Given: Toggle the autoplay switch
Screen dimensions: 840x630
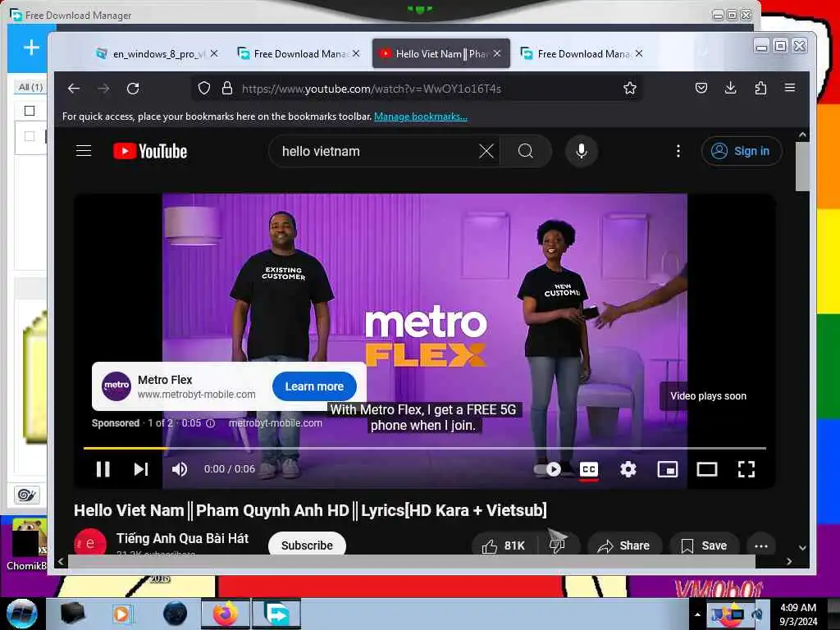Looking at the screenshot, I should (x=547, y=469).
